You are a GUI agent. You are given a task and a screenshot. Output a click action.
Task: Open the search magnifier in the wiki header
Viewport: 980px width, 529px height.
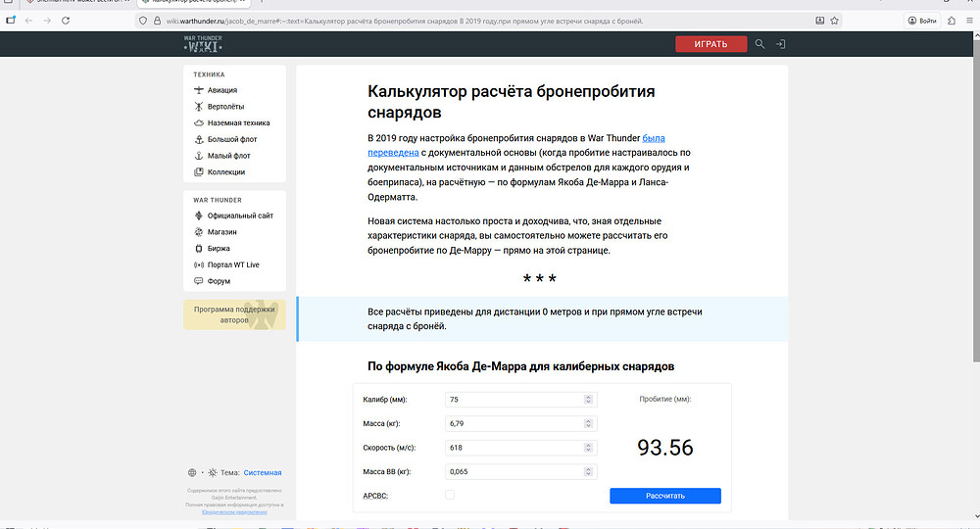tap(759, 44)
